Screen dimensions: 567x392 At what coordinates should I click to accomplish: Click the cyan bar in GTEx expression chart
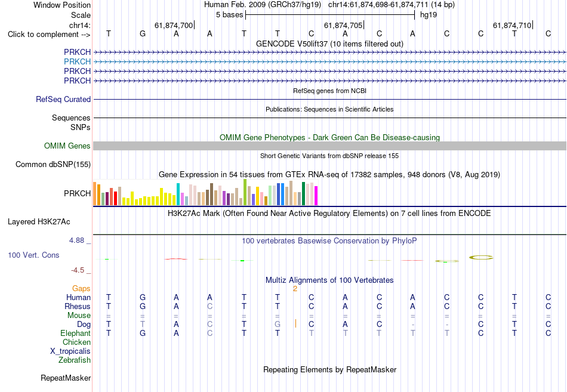pos(178,194)
